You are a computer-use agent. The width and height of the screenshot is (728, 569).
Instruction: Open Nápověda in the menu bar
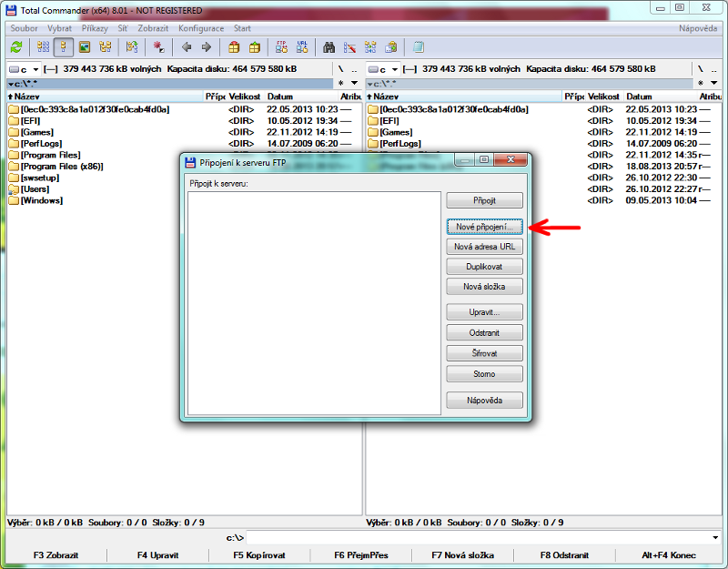click(x=698, y=28)
